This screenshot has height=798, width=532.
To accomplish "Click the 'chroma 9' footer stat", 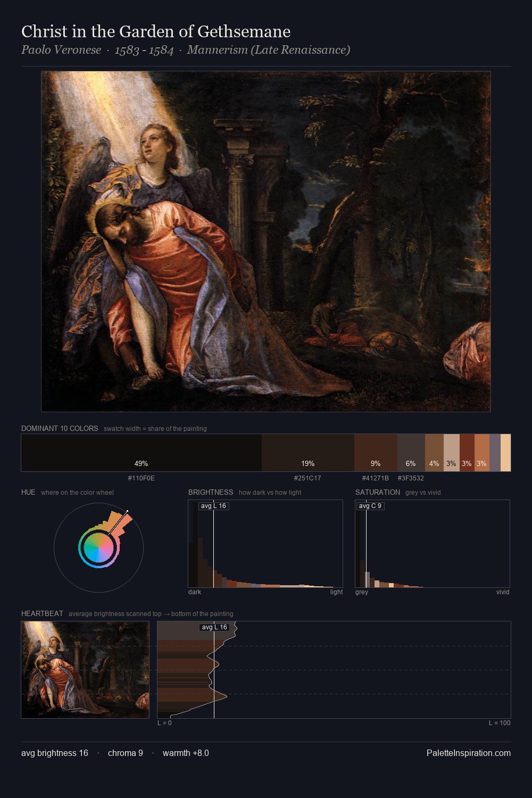I will point(126,753).
